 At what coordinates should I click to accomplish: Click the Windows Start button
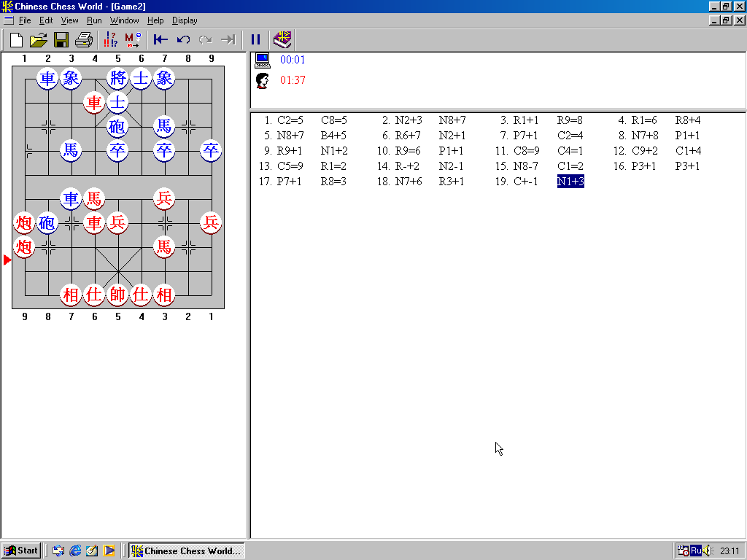click(21, 551)
